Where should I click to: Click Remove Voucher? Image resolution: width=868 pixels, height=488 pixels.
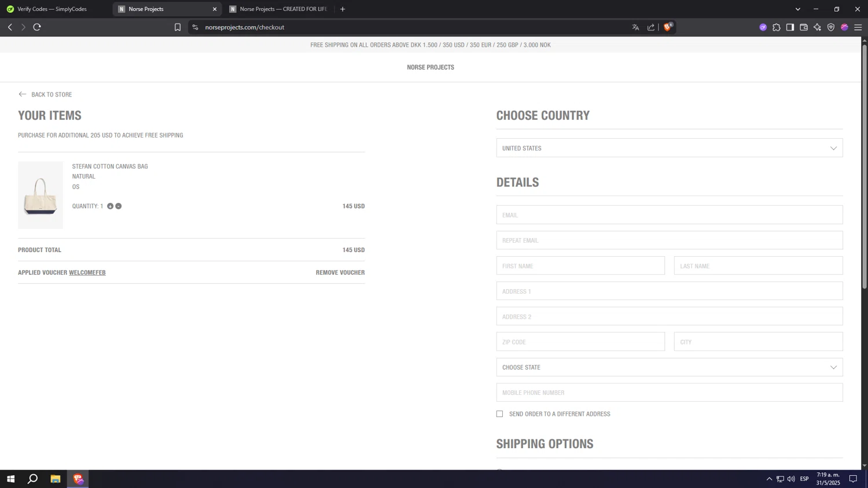[340, 272]
